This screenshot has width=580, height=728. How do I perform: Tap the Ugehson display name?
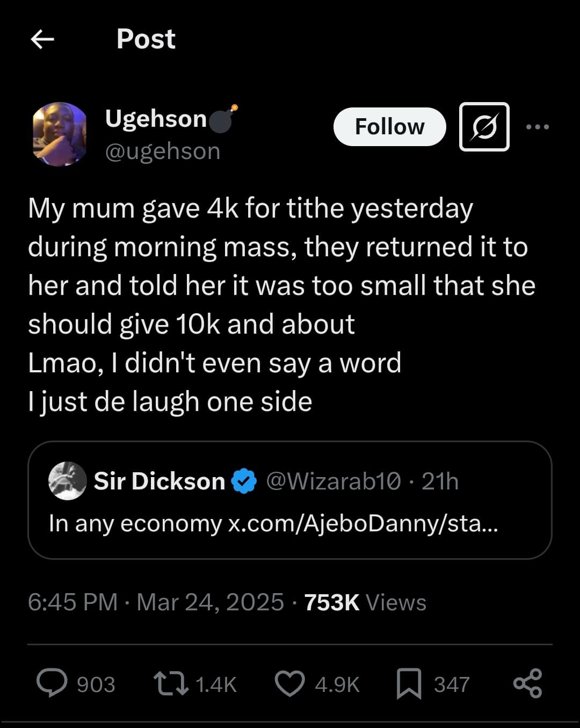click(x=156, y=119)
